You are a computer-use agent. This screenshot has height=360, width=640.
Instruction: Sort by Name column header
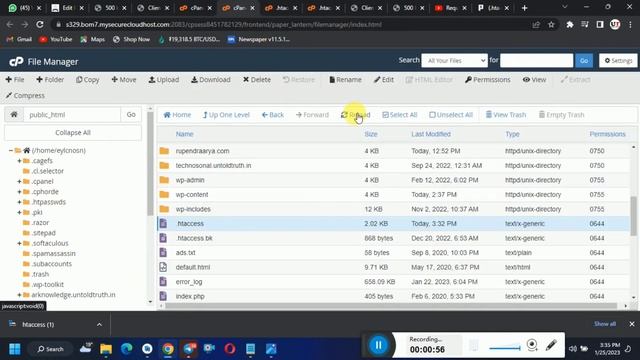pyautogui.click(x=184, y=134)
